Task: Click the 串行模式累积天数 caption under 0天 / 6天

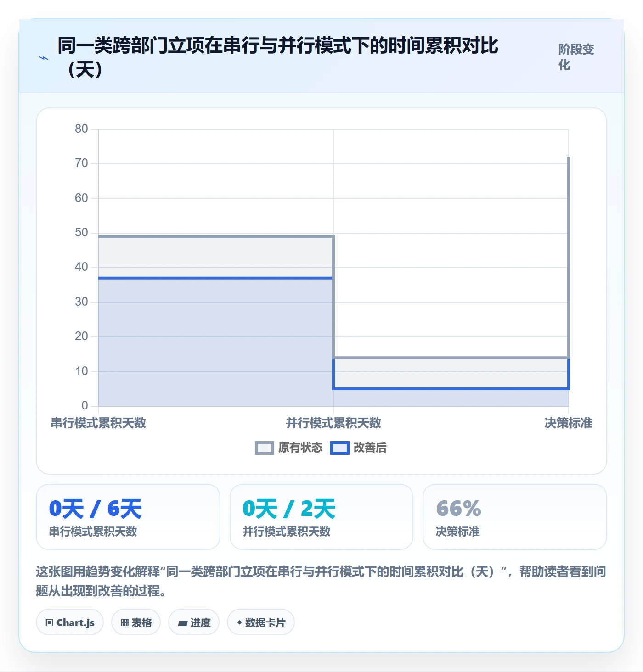Action: coord(93,532)
